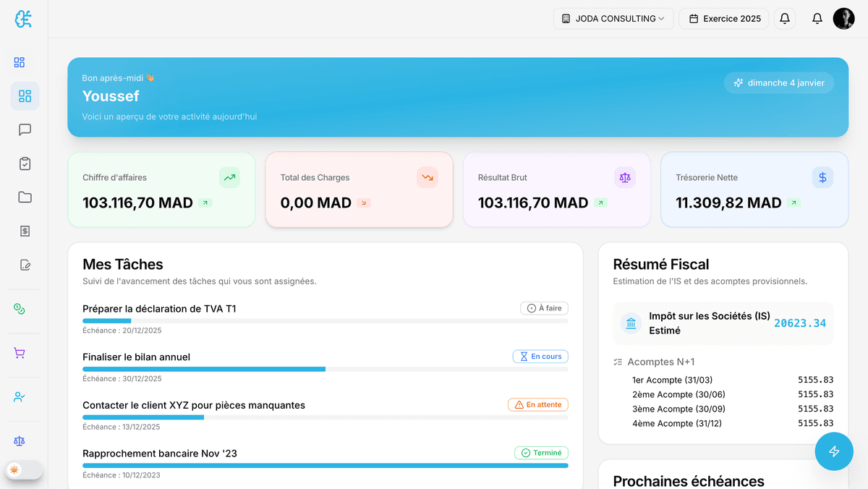Click the blue lightning quick-action floating button
Screen dimensions: 868x489
coord(834,451)
